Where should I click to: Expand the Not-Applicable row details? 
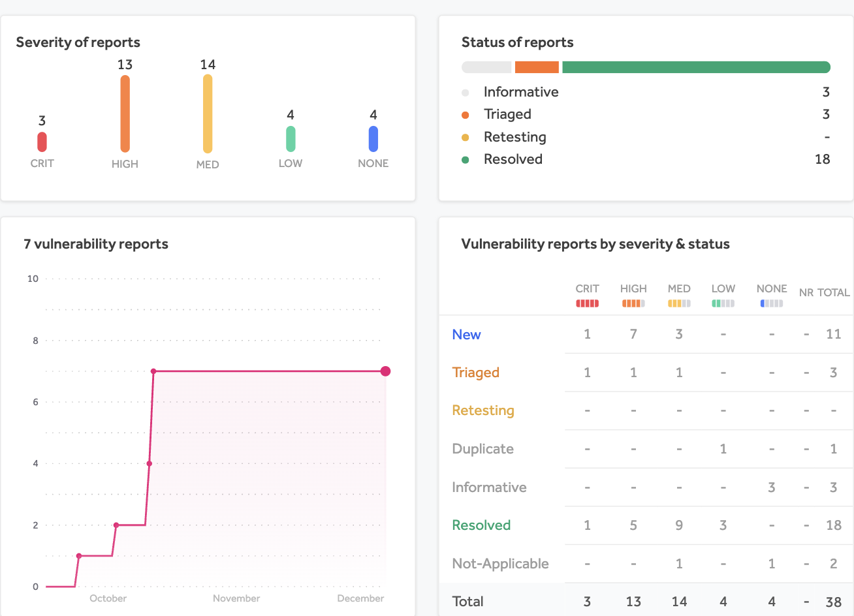point(500,563)
